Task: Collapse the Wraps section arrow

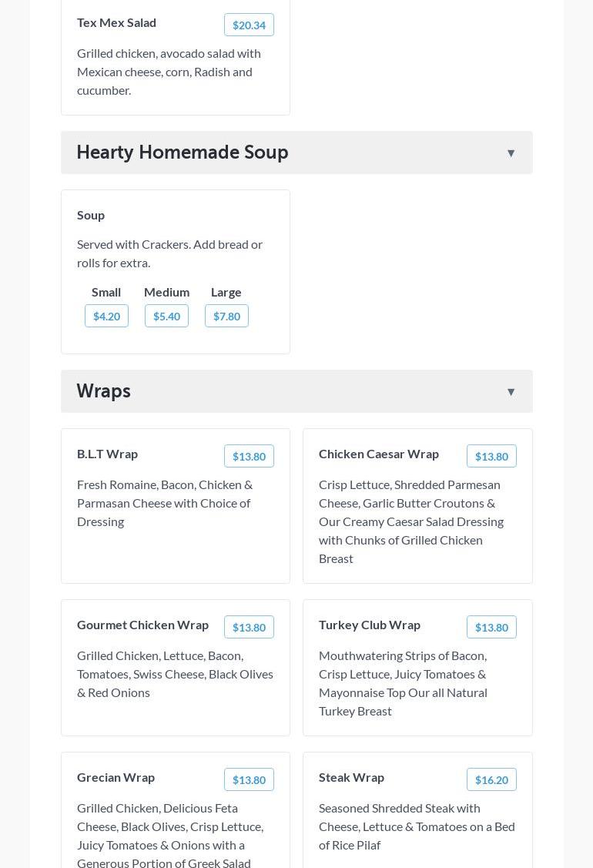Action: coord(511,392)
